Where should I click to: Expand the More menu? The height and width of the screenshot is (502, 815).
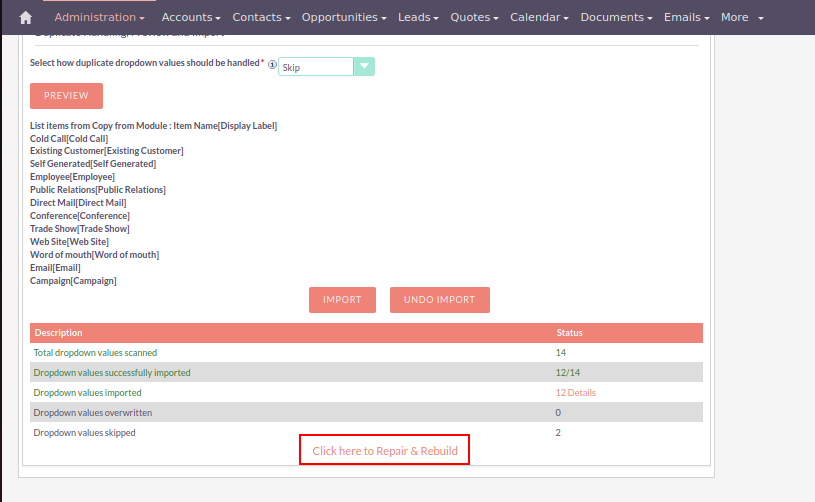click(x=742, y=18)
